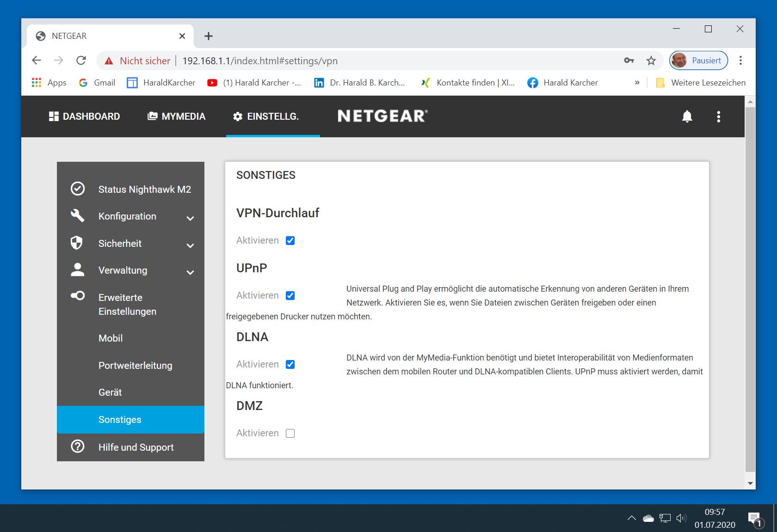Reload the router page
The image size is (777, 532).
pos(81,61)
